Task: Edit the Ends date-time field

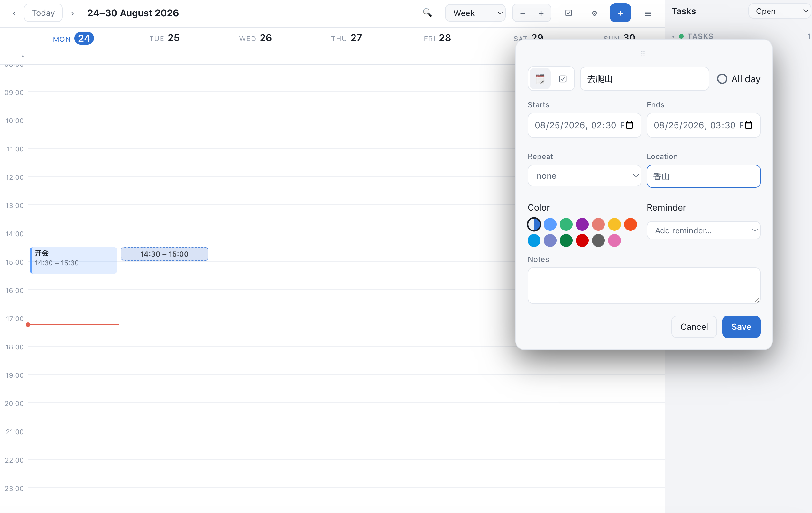Action: (x=703, y=125)
